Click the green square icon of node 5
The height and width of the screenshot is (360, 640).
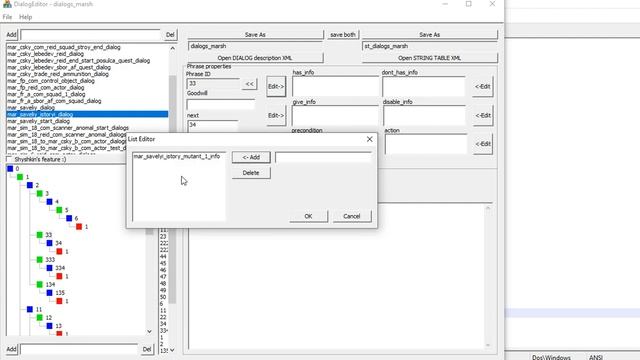(59, 210)
